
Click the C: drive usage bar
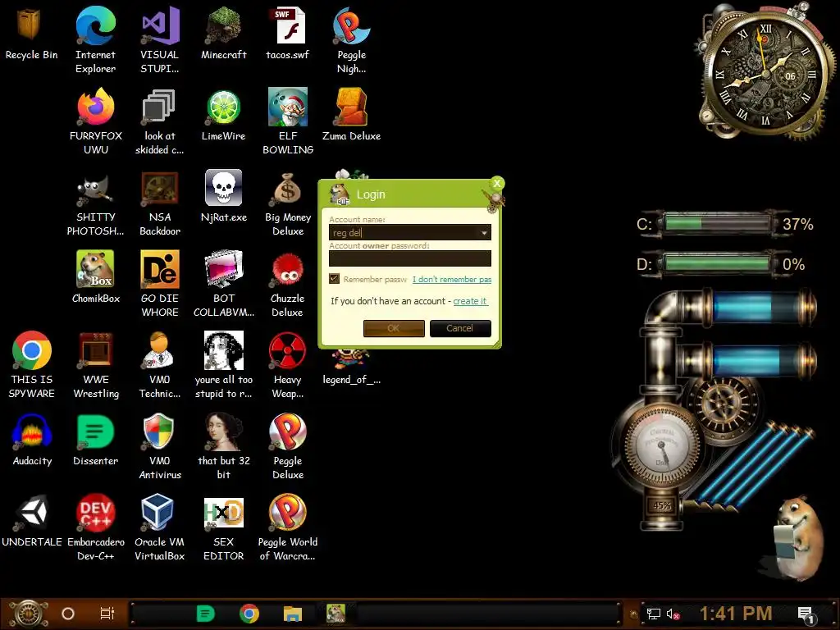pyautogui.click(x=717, y=223)
